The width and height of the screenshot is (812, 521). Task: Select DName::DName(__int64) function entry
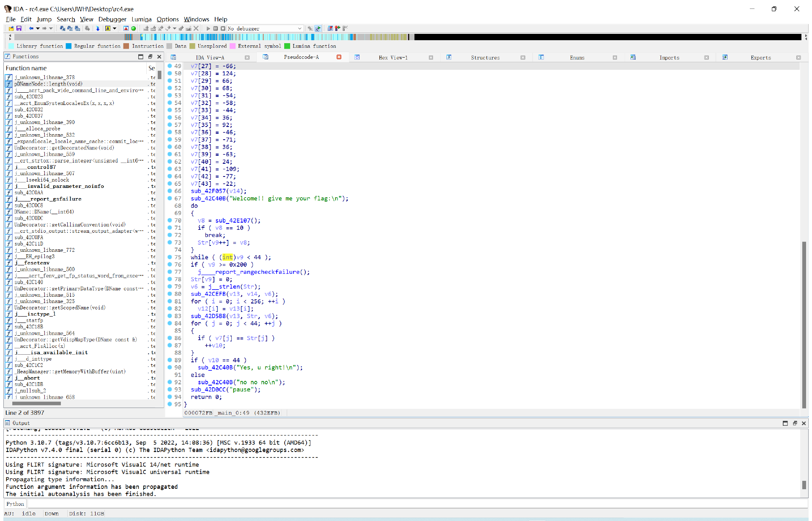click(x=44, y=212)
